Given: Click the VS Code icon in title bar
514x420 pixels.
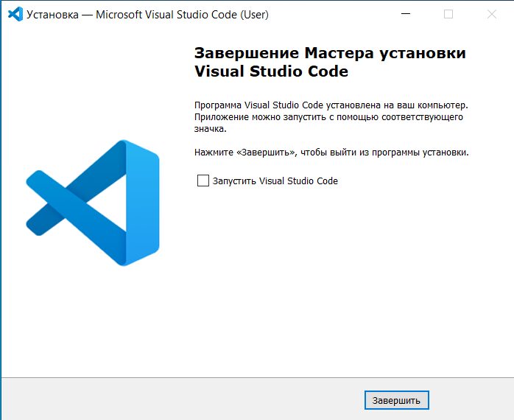Looking at the screenshot, I should coord(15,15).
